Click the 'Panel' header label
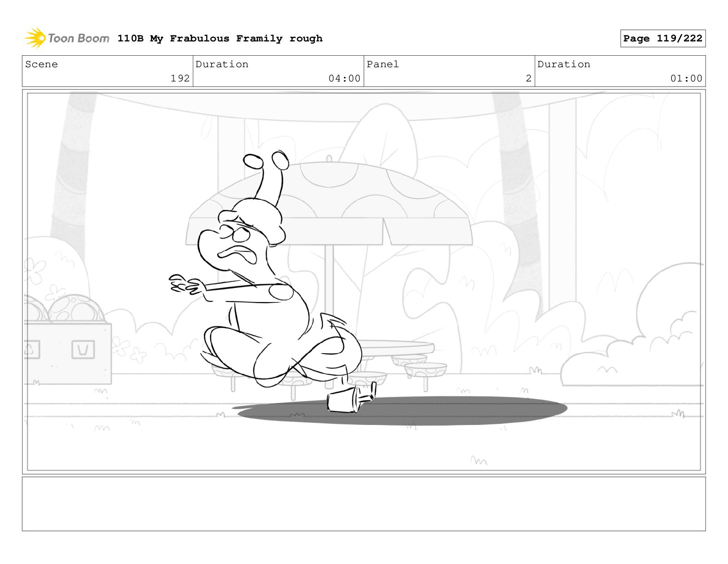728x564 pixels. click(x=382, y=64)
